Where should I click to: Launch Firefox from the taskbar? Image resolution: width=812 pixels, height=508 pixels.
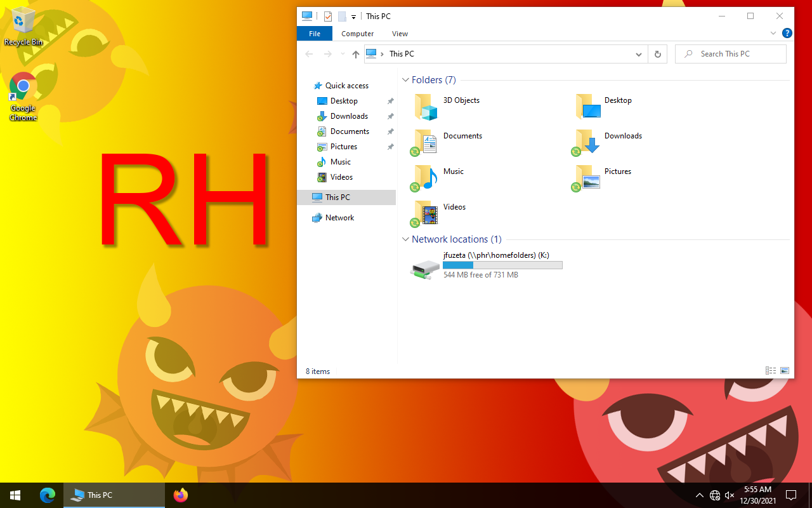[181, 495]
